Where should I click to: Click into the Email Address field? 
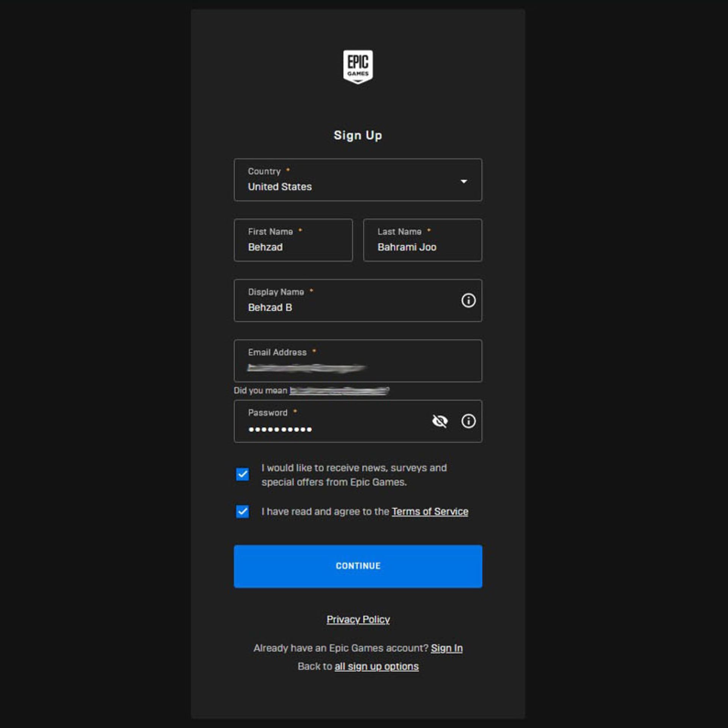[358, 361]
